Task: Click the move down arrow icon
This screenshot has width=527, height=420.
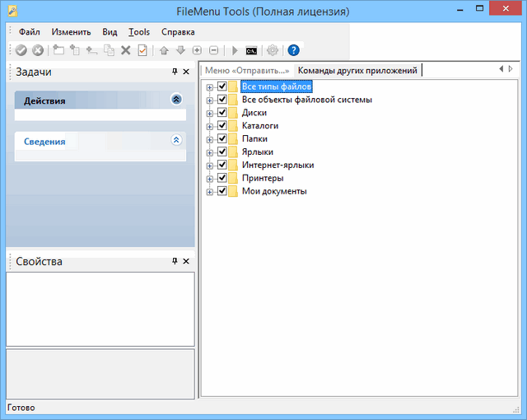Action: (180, 50)
